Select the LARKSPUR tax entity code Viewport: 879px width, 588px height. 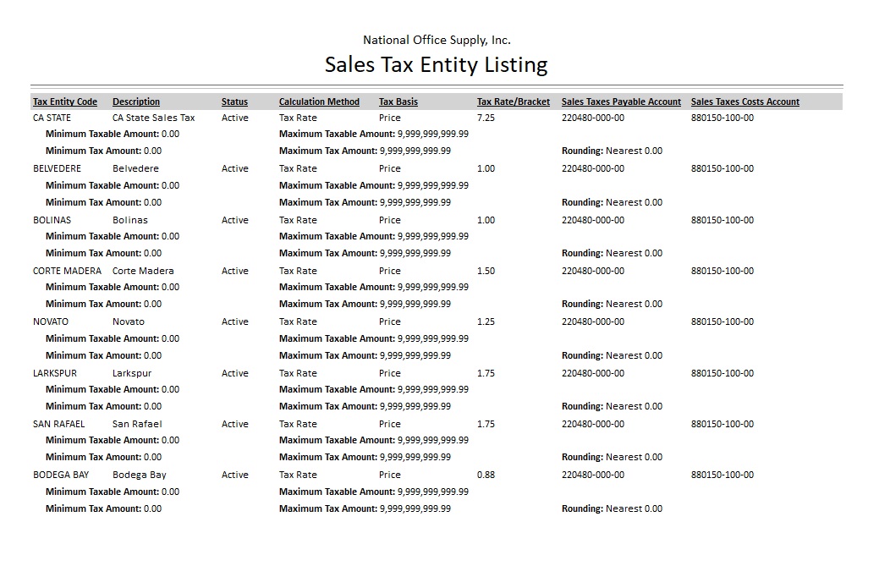tap(55, 373)
